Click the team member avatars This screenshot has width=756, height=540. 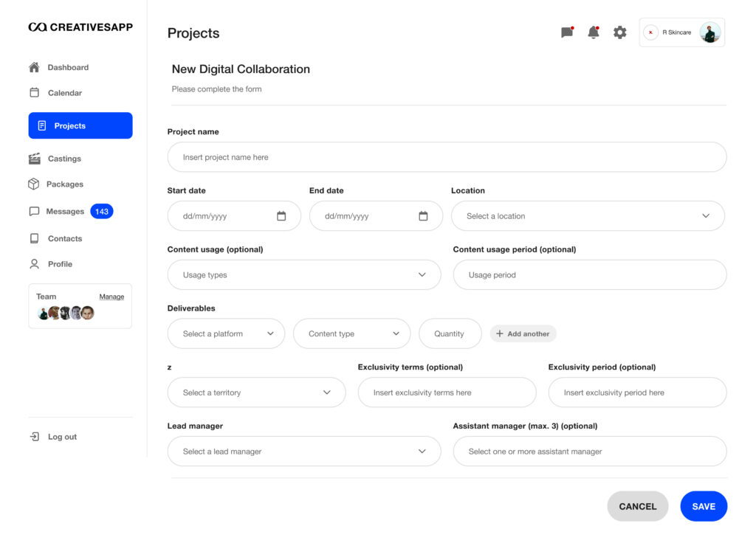click(66, 313)
